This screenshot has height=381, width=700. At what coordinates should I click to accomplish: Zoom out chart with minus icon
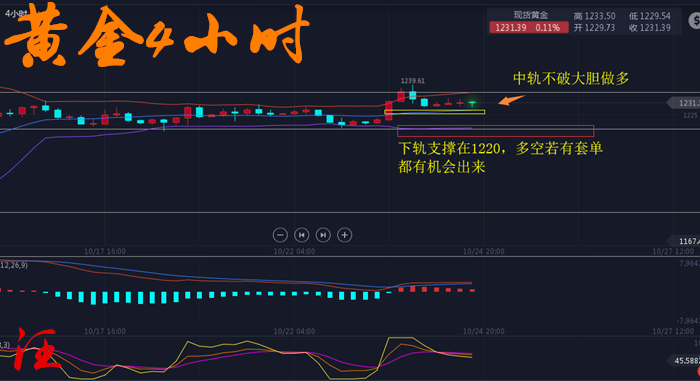280,235
